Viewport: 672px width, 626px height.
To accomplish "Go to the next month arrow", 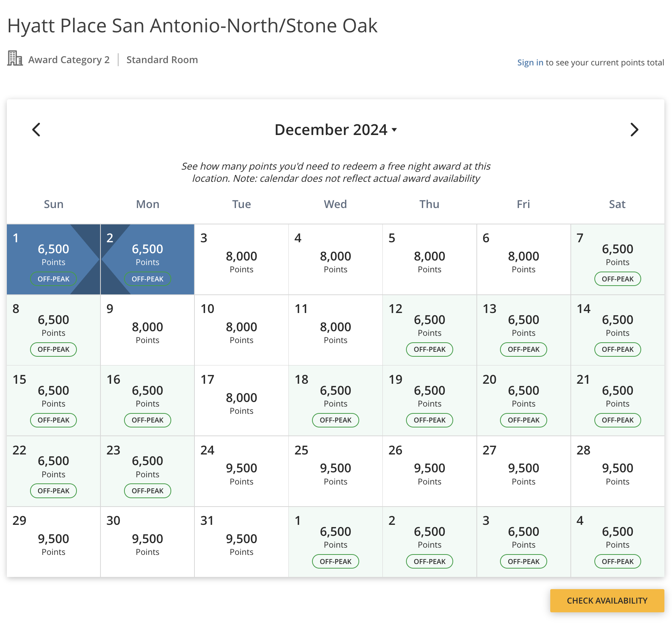I will (634, 130).
